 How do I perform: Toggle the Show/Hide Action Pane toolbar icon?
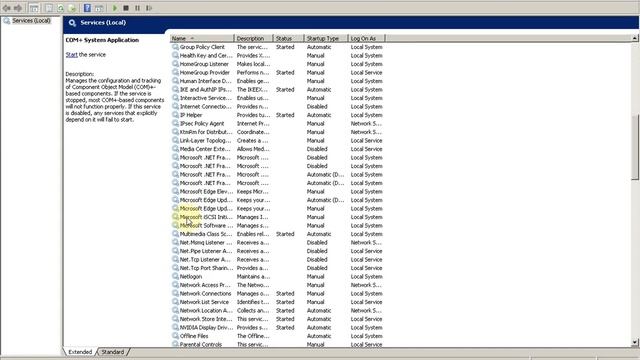click(99, 8)
